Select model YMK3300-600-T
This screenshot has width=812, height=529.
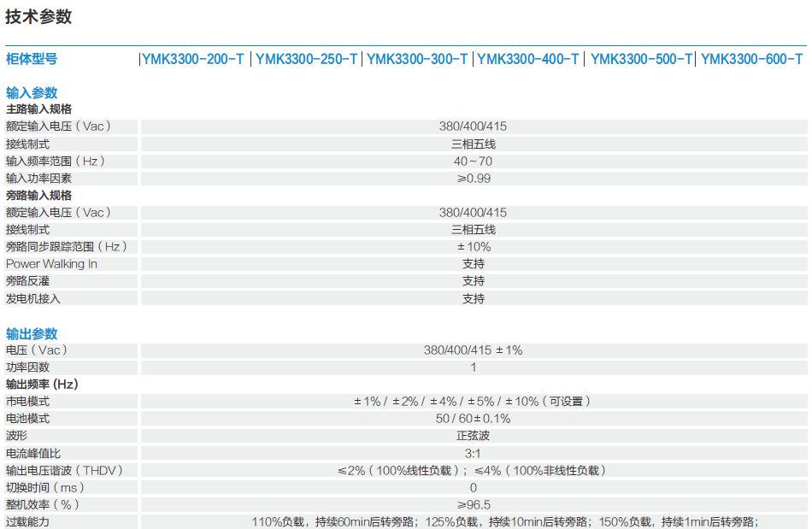tap(750, 61)
